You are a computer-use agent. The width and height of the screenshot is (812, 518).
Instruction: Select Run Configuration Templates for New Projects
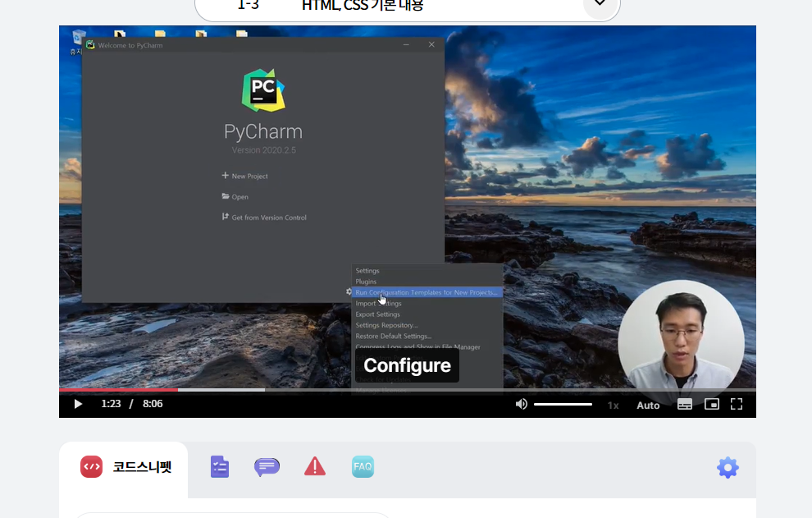pos(427,292)
